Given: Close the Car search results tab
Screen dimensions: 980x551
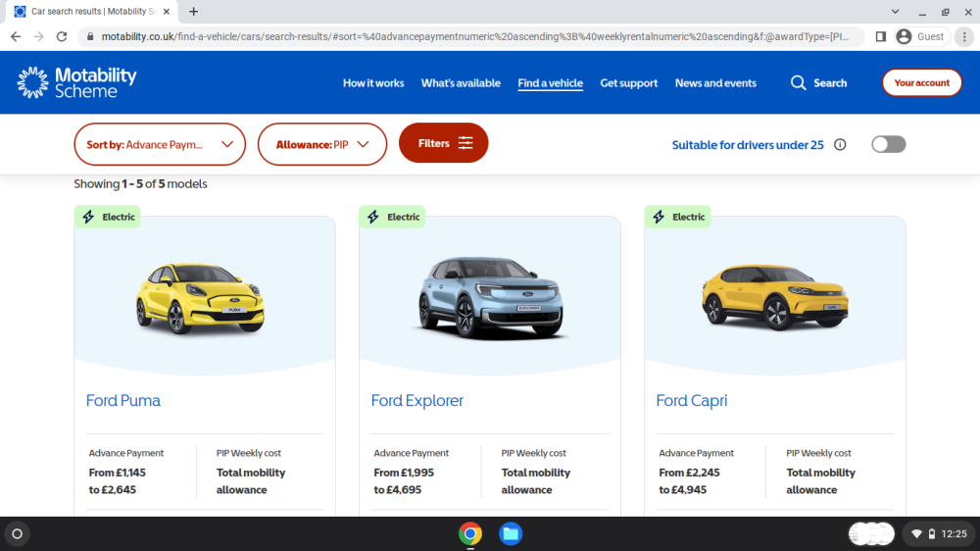Looking at the screenshot, I should click(167, 11).
